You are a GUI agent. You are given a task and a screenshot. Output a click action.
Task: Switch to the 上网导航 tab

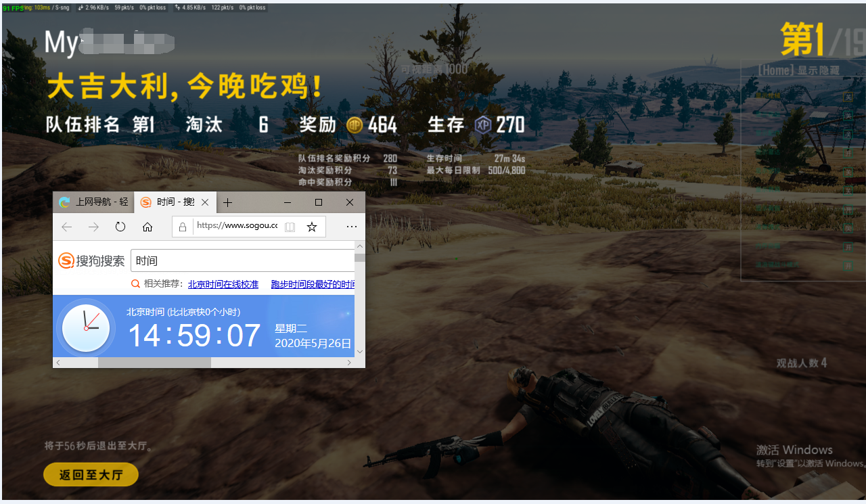click(94, 202)
